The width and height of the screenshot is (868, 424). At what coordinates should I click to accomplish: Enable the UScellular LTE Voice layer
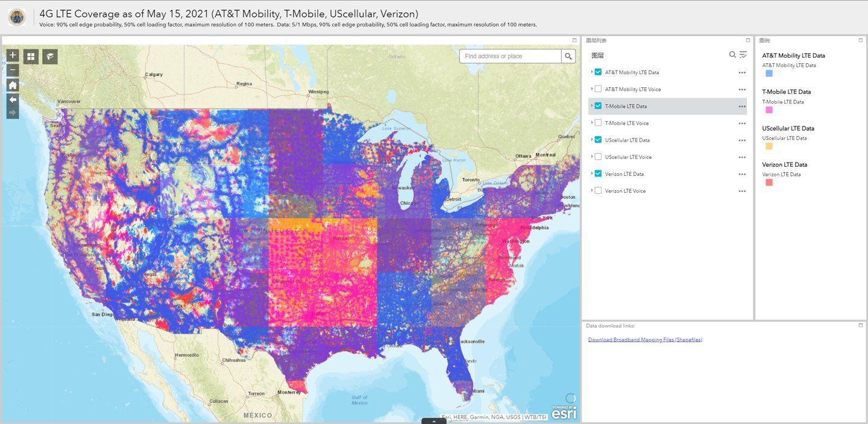[598, 157]
